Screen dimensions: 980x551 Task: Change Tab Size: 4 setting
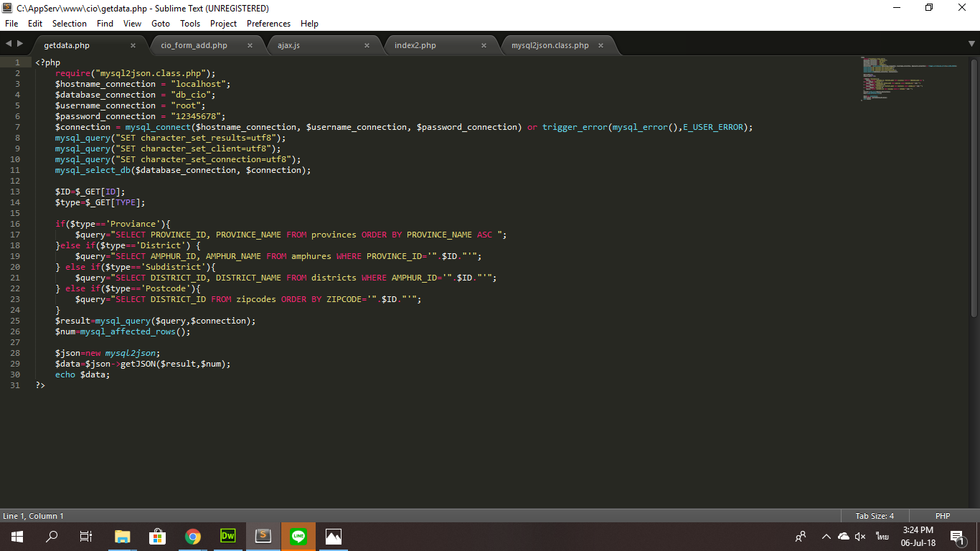click(875, 516)
